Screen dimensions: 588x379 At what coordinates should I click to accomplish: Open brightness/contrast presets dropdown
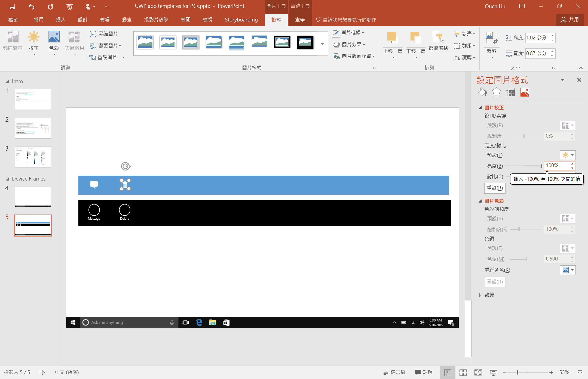(568, 155)
